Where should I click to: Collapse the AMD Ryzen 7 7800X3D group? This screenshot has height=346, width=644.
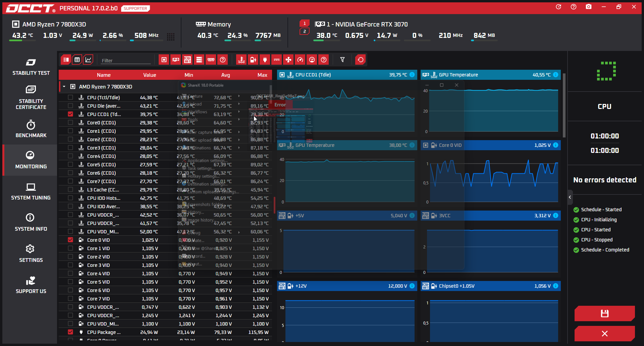64,86
